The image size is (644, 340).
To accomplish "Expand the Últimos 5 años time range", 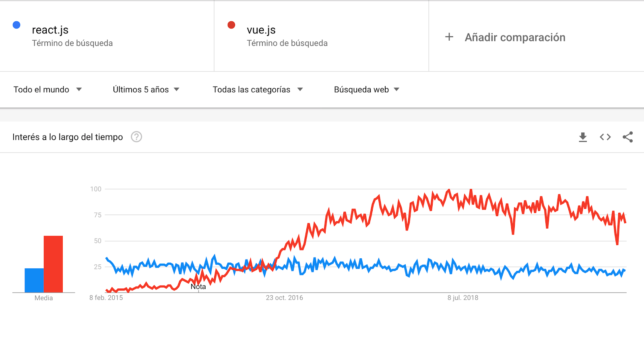I will tap(146, 89).
